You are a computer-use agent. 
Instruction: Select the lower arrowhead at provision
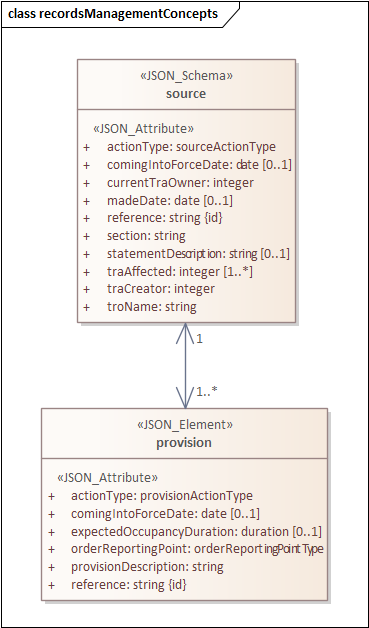(185, 398)
